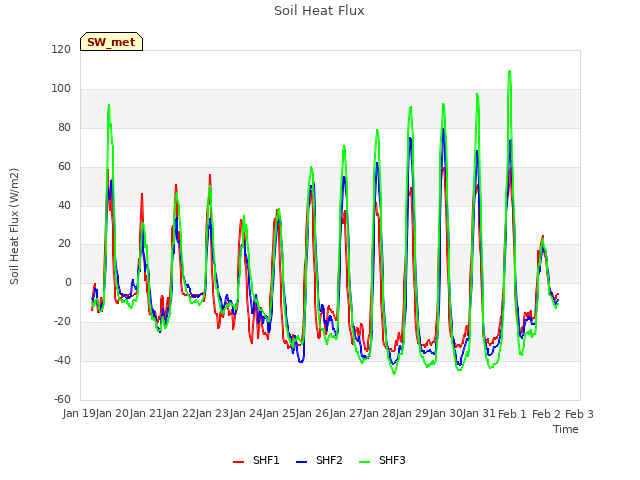
Task: Toggle the SHF3 legend entry
Action: (382, 460)
